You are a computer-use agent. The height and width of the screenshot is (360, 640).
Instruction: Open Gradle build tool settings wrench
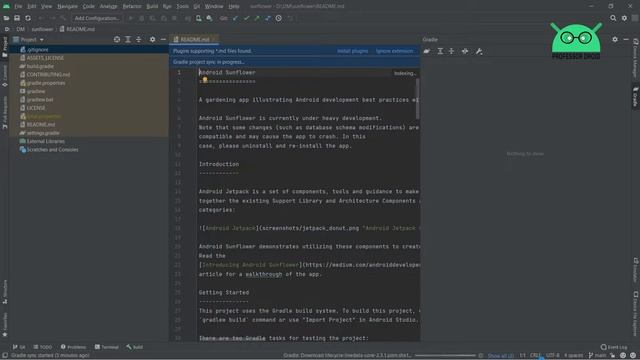click(x=479, y=51)
